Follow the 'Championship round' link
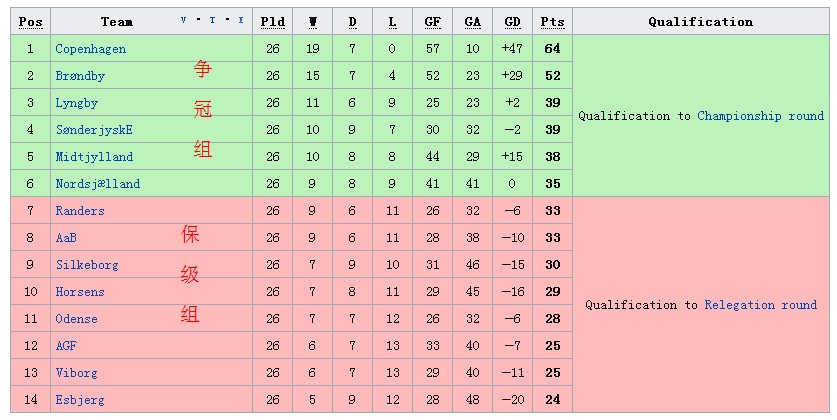 (760, 116)
